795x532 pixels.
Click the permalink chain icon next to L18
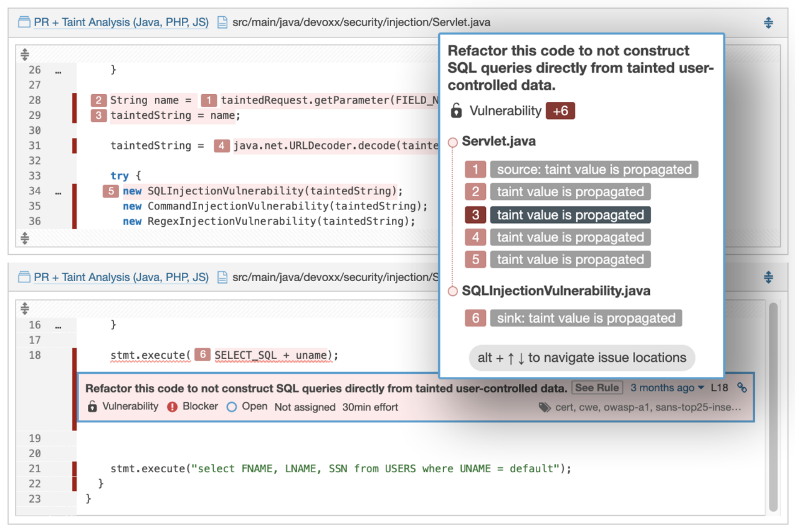(741, 387)
